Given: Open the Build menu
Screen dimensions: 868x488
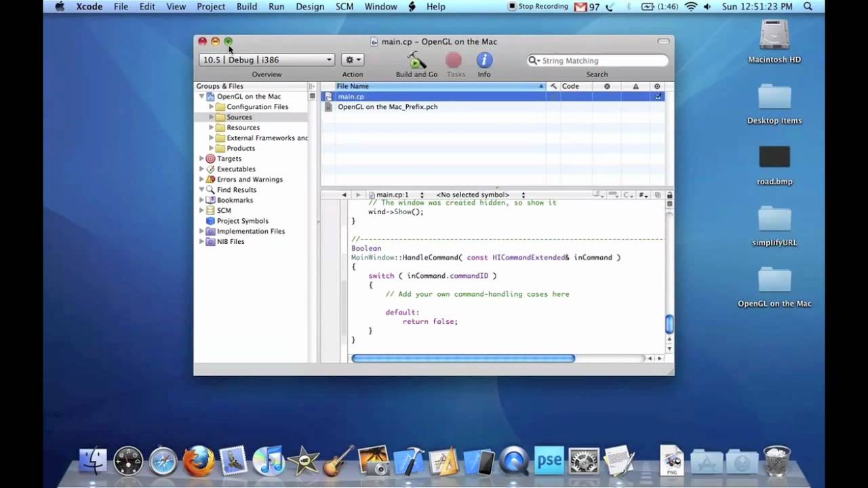Looking at the screenshot, I should tap(246, 7).
